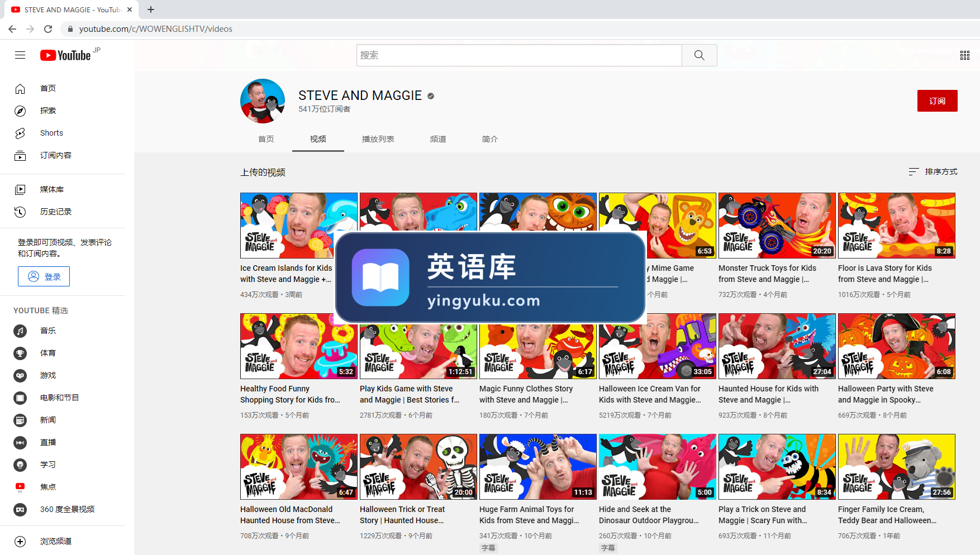The height and width of the screenshot is (555, 980).
Task: Open the YouTube apps grid icon
Action: click(965, 55)
